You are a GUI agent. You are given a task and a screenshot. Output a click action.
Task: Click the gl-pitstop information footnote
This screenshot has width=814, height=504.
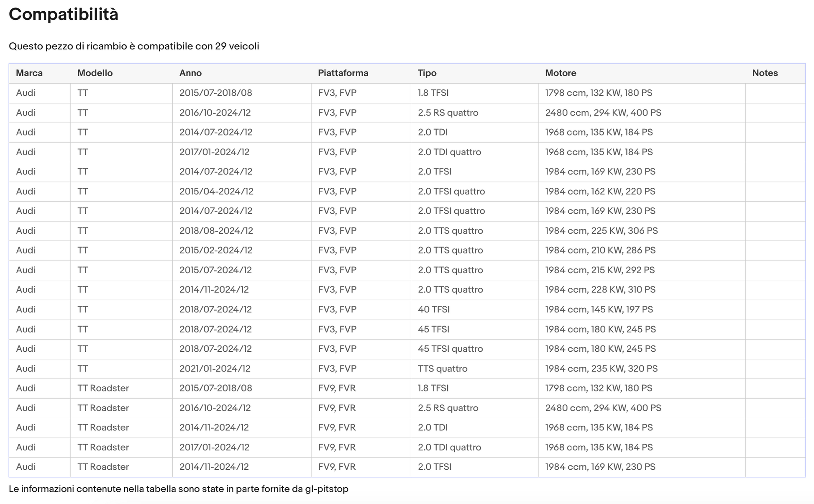(x=179, y=489)
